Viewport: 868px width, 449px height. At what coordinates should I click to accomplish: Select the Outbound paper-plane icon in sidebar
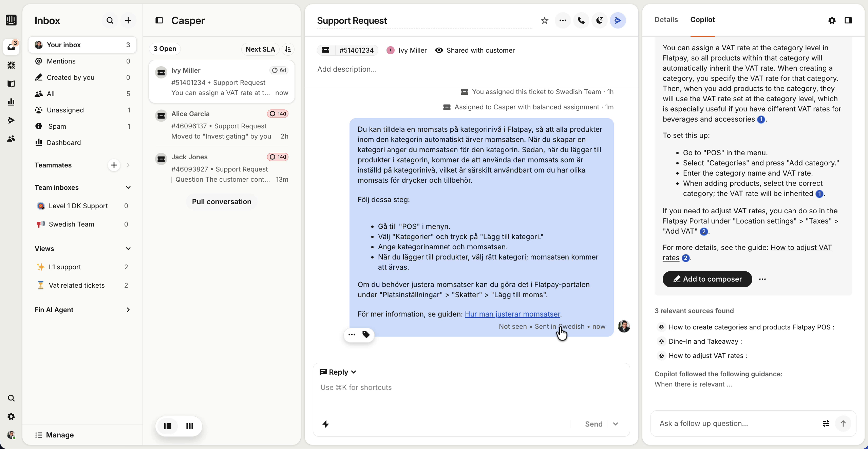(11, 120)
